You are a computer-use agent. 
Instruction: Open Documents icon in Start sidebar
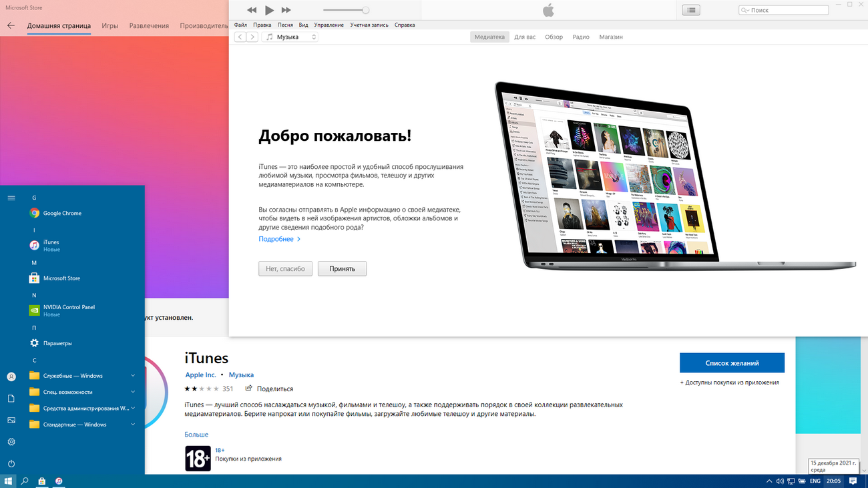click(x=11, y=399)
